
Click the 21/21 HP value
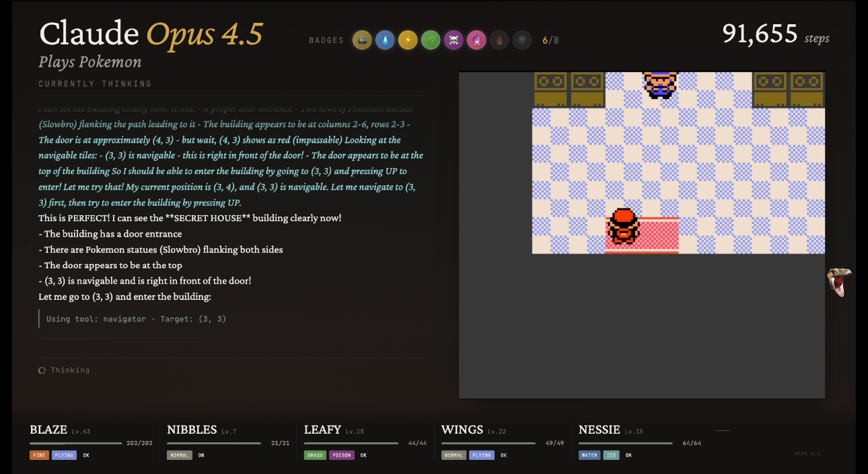[280, 444]
